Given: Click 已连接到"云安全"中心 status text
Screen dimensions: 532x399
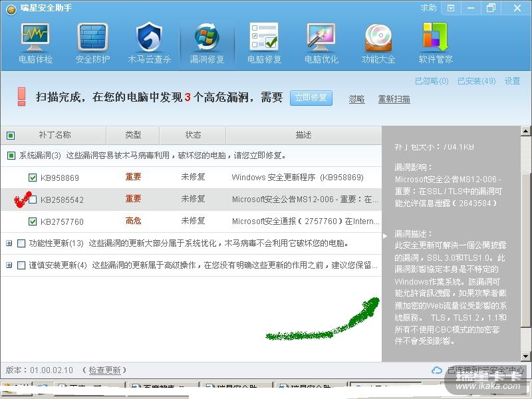Looking at the screenshot, I should click(485, 370).
